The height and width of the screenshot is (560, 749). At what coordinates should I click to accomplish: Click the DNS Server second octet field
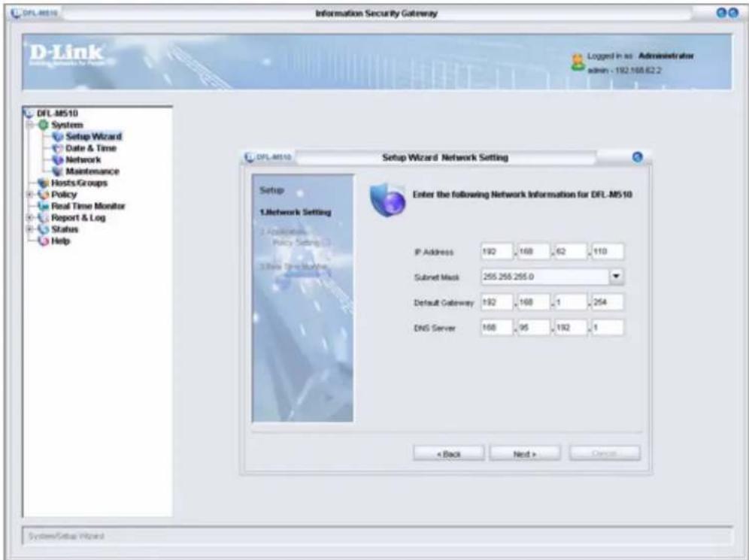[533, 328]
